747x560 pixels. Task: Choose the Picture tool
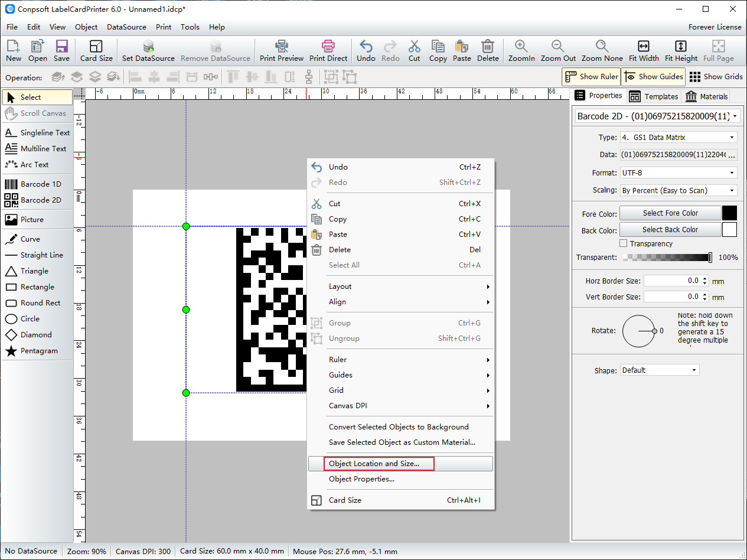pyautogui.click(x=37, y=220)
